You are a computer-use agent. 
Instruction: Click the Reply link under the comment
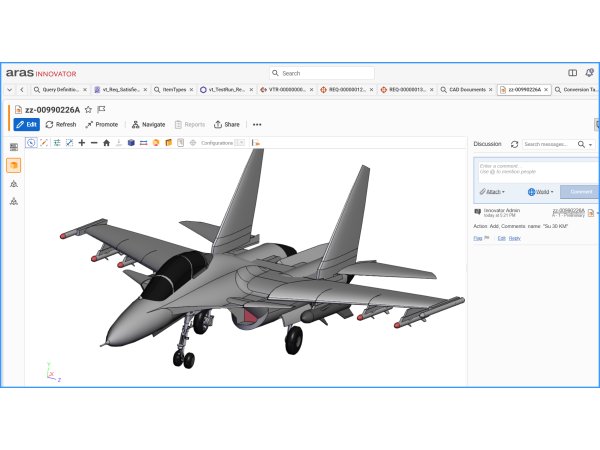[x=514, y=238]
